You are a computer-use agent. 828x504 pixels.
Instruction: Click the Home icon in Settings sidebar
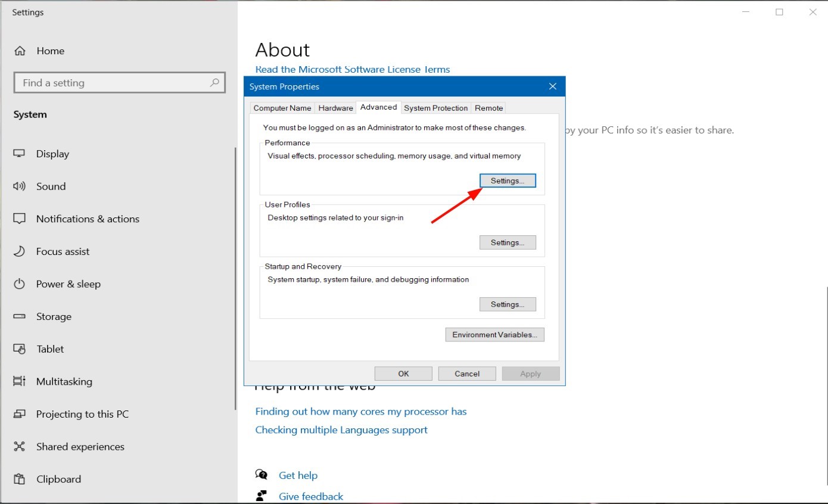pos(20,51)
